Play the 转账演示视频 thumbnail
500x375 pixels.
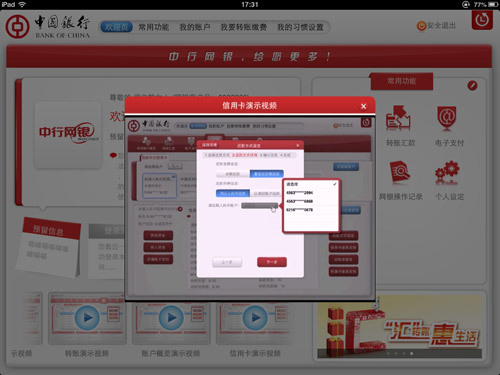(87, 318)
